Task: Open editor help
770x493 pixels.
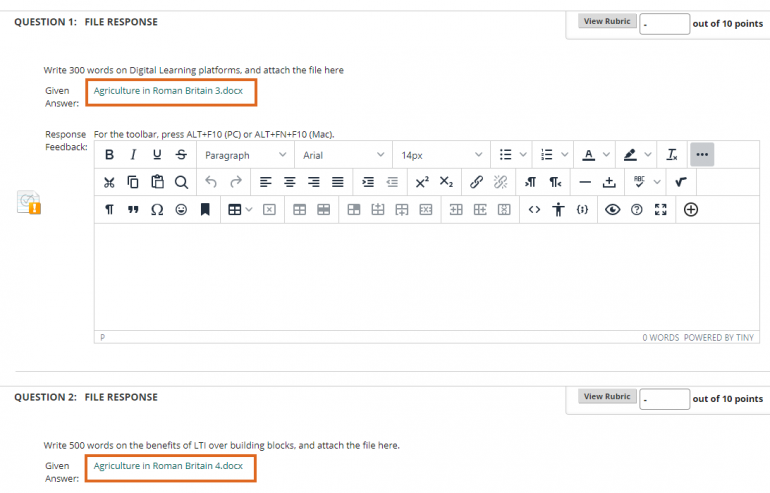Action: point(636,210)
